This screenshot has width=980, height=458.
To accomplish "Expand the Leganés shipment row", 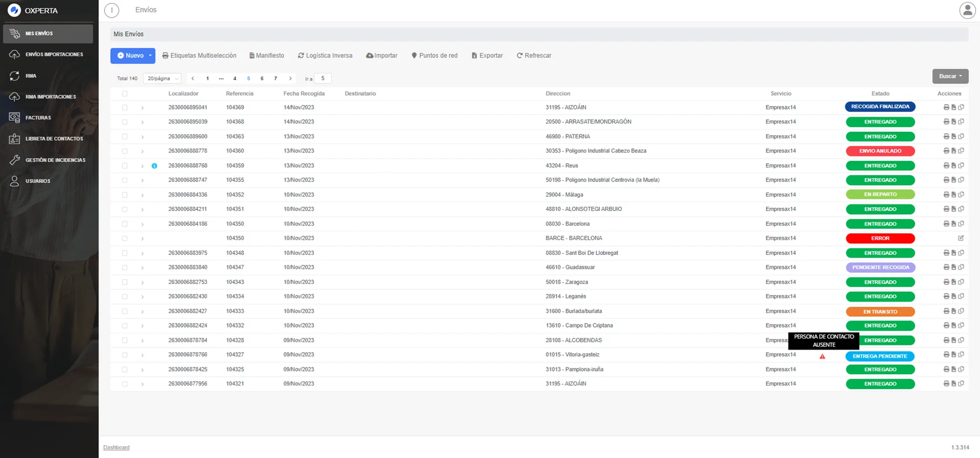I will [x=142, y=296].
